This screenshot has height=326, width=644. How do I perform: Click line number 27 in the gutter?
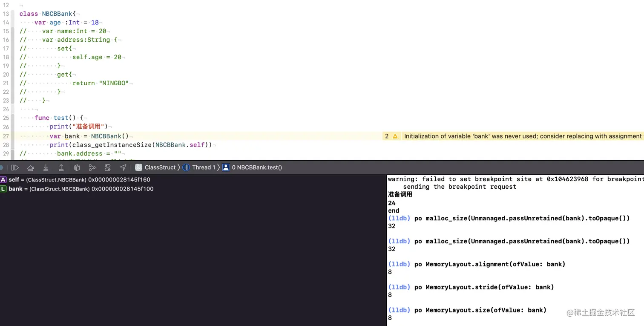click(6, 136)
